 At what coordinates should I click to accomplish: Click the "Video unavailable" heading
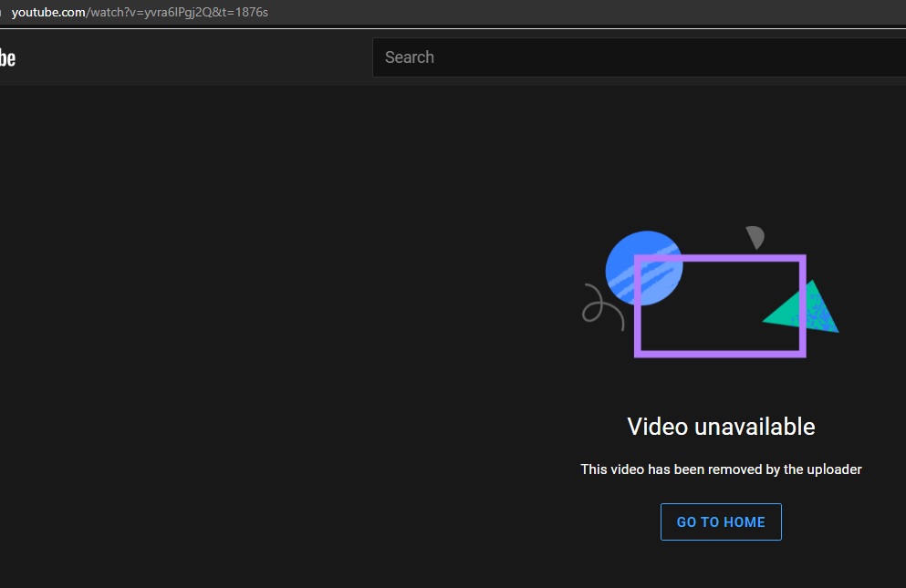coord(721,427)
